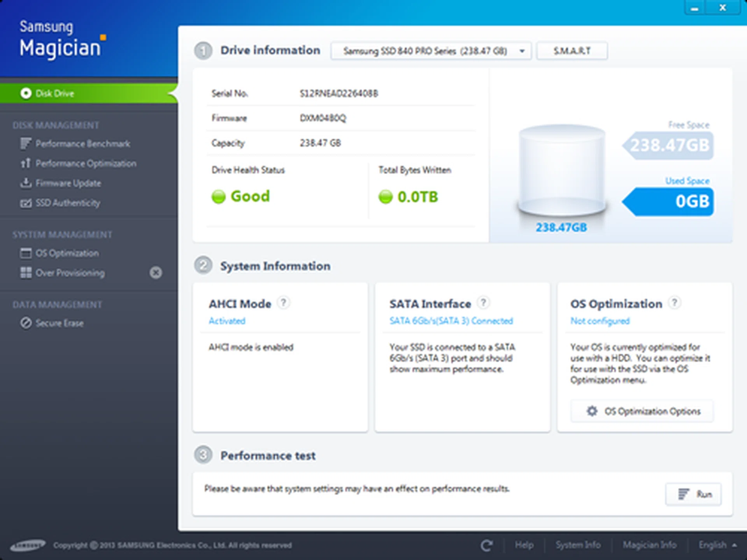This screenshot has width=747, height=560.
Task: Click the S.M.A.R.T button
Action: tap(572, 51)
